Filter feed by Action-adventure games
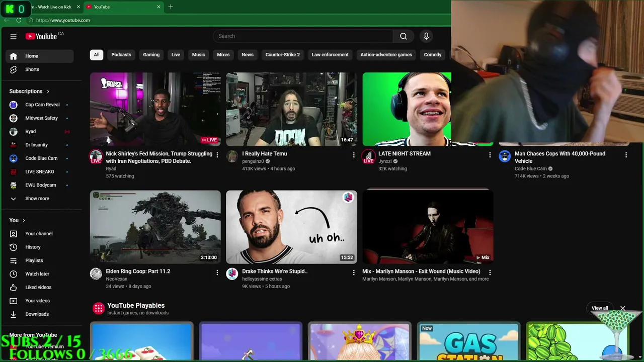Viewport: 644px width, 362px height. (x=386, y=55)
